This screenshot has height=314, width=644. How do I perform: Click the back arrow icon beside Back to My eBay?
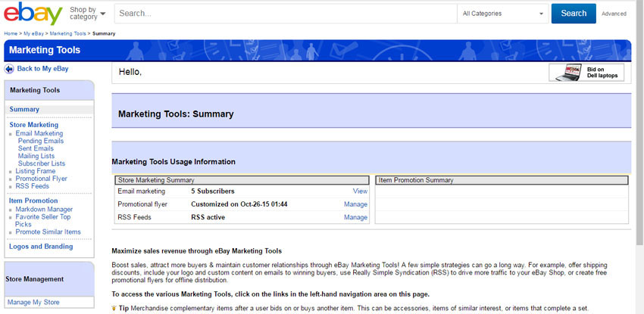click(9, 69)
